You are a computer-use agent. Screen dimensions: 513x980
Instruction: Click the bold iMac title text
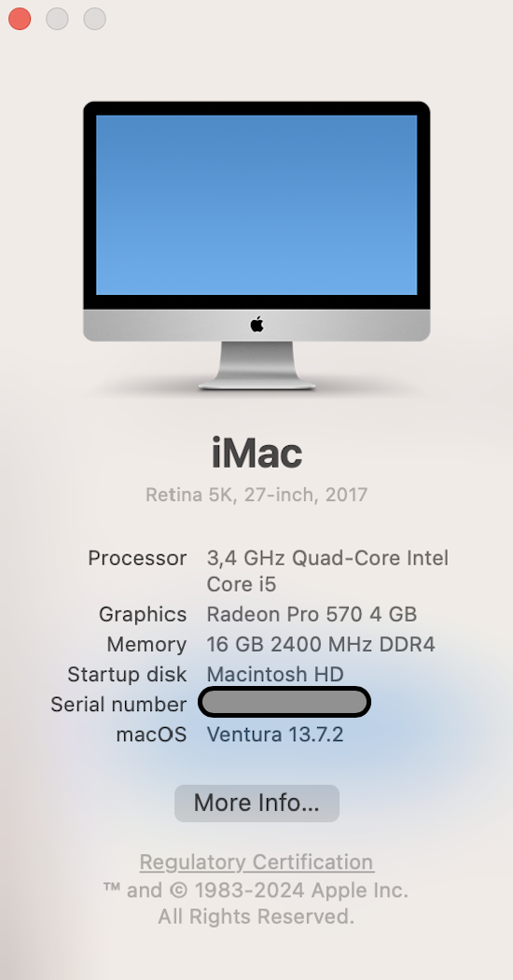[256, 453]
